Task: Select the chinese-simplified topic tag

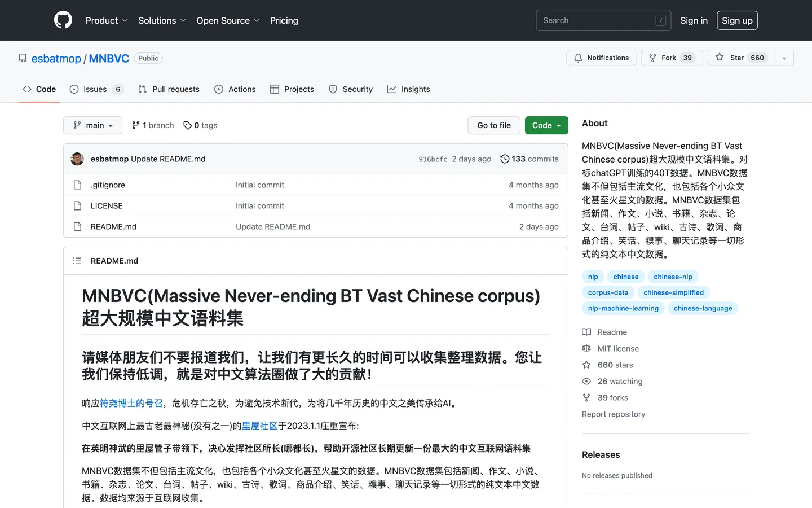Action: 673,292
